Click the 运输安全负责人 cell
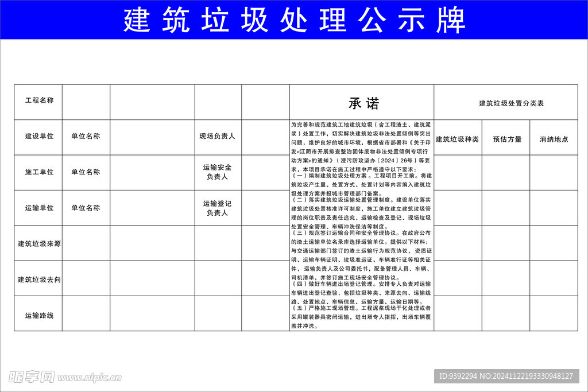Viewport: 588px width, 392px height. point(217,172)
